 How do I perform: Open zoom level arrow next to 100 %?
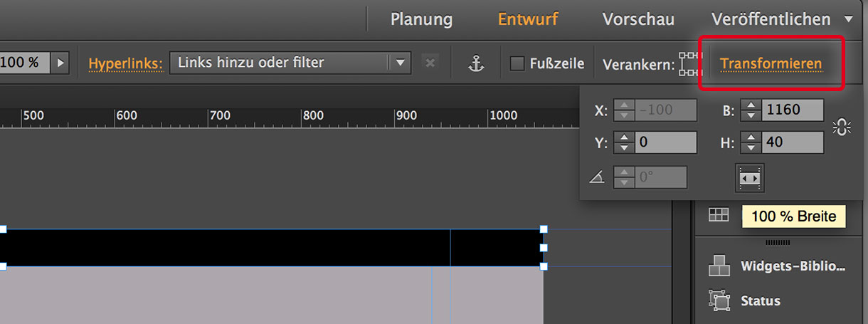click(x=60, y=63)
